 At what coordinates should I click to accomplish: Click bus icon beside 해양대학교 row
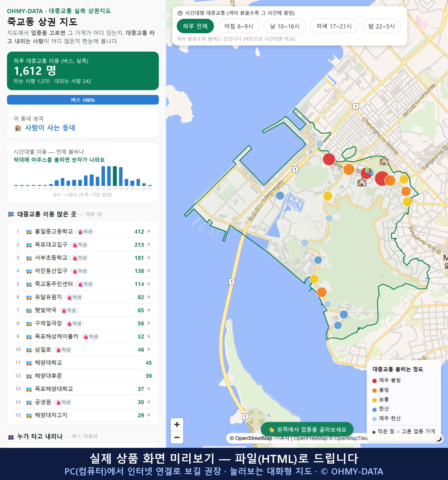click(x=29, y=363)
